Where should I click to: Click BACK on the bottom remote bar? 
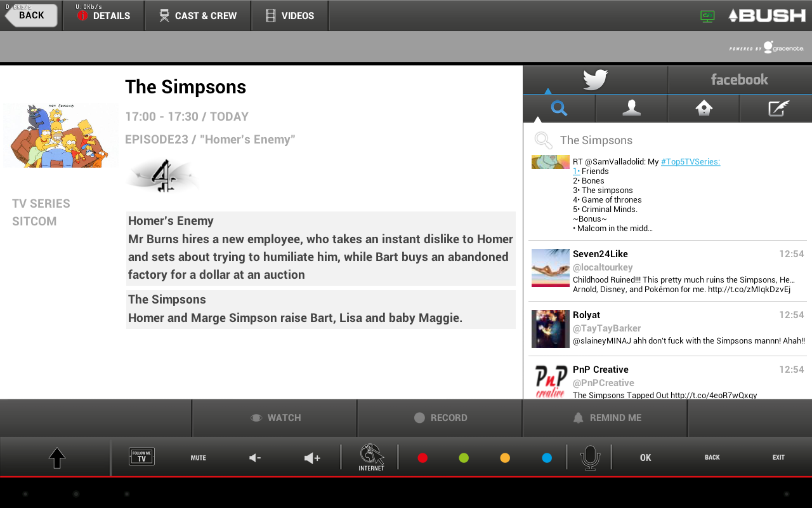pos(712,457)
